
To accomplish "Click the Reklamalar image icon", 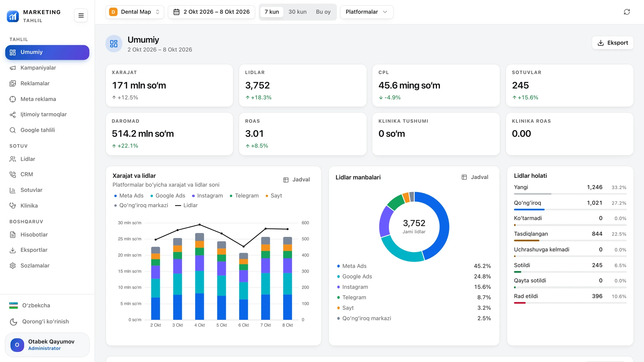I will click(13, 83).
